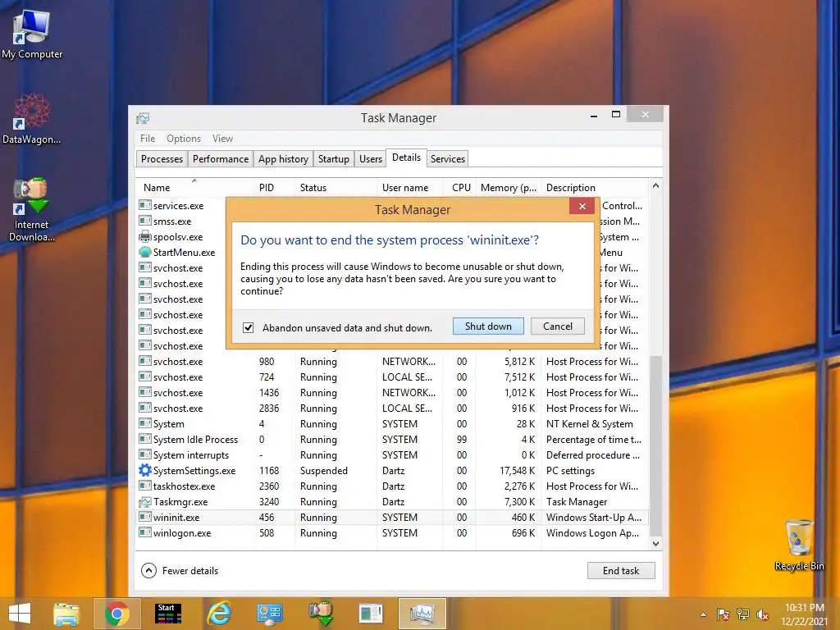The image size is (840, 630).
Task: Click the smss.exe process icon
Action: click(144, 221)
